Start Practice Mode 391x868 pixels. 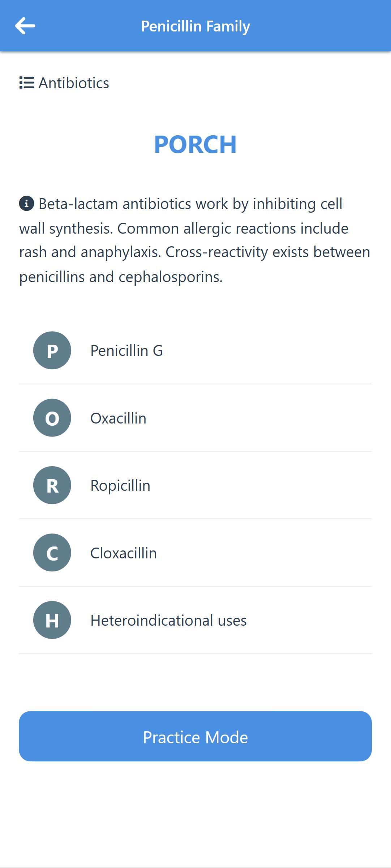[195, 736]
